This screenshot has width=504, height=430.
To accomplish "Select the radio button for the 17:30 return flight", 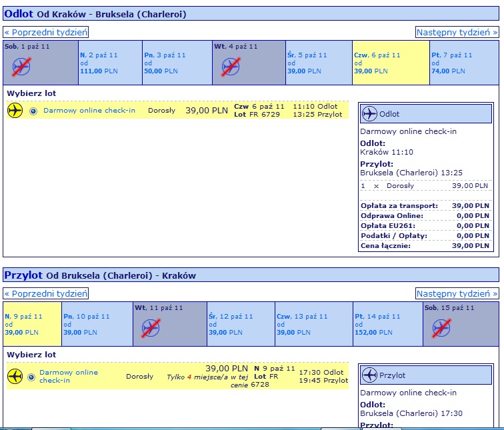I will click(31, 377).
